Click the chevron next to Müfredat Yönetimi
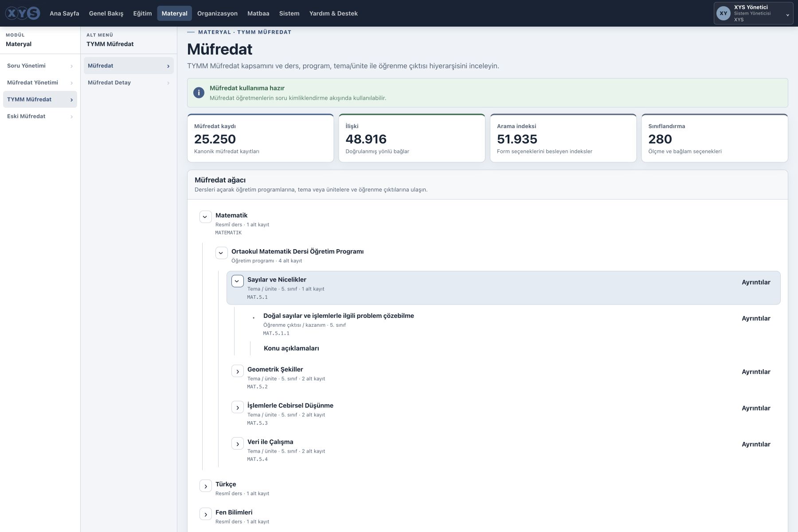Screen dimensions: 798x532 tap(71, 83)
